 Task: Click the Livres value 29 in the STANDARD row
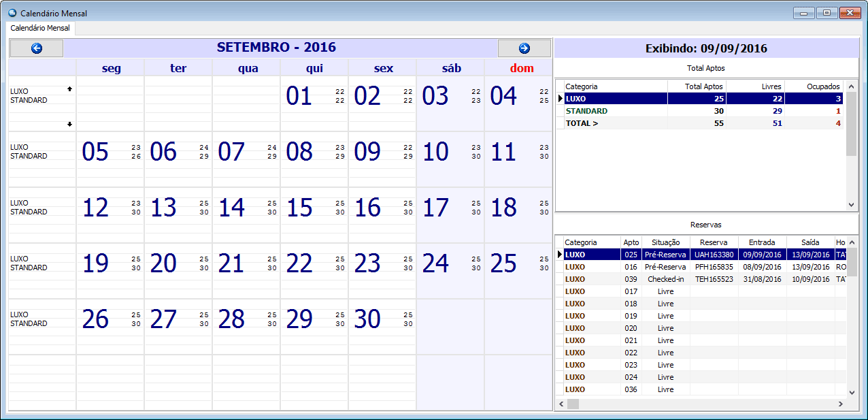[x=776, y=111]
